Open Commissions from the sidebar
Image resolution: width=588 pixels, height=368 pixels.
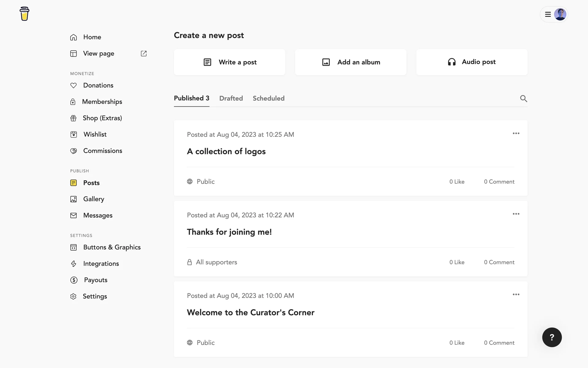pyautogui.click(x=103, y=151)
